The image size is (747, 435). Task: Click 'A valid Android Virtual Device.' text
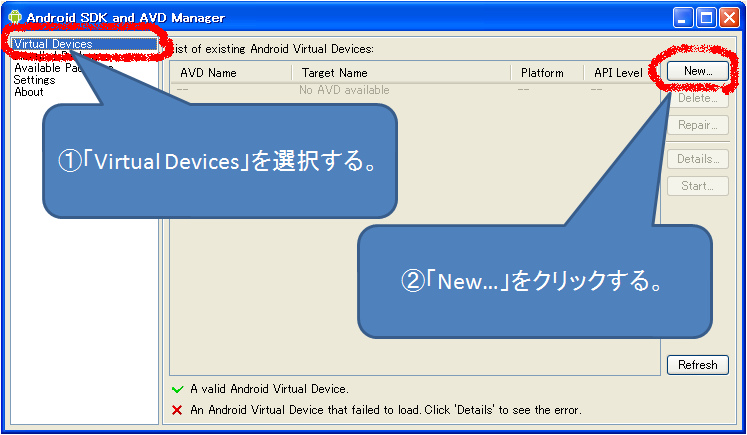click(269, 389)
